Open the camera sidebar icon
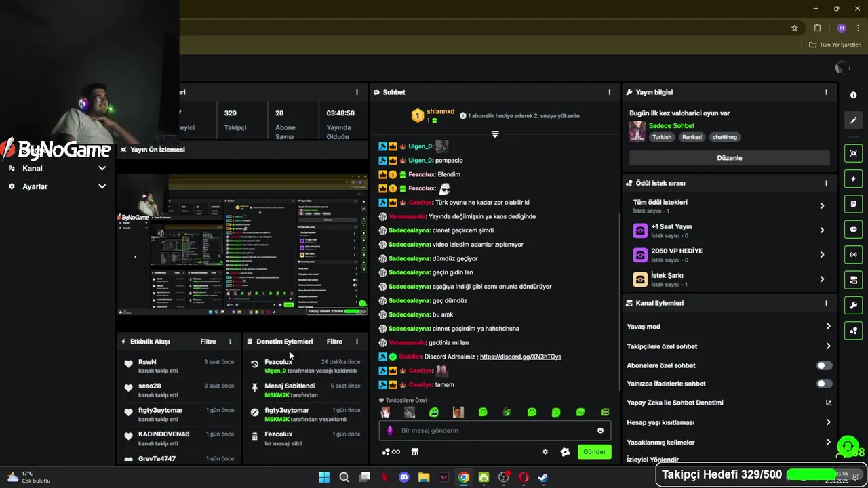The width and height of the screenshot is (868, 488). click(853, 280)
